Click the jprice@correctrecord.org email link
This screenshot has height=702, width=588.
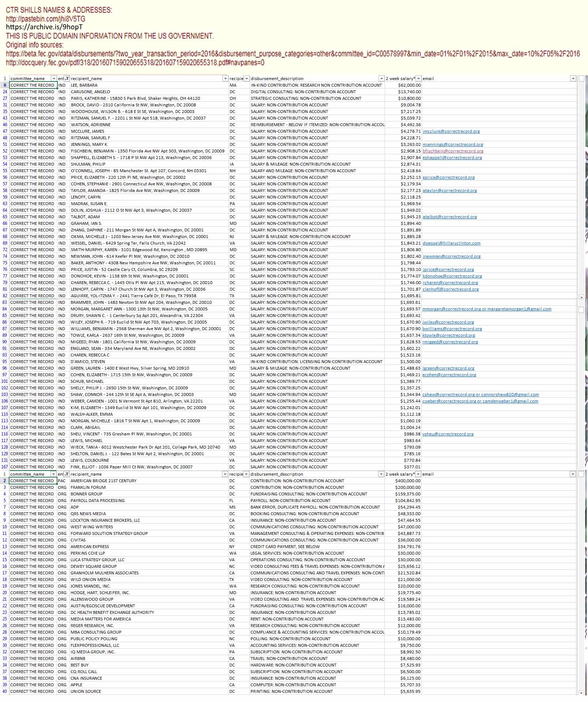[448, 269]
